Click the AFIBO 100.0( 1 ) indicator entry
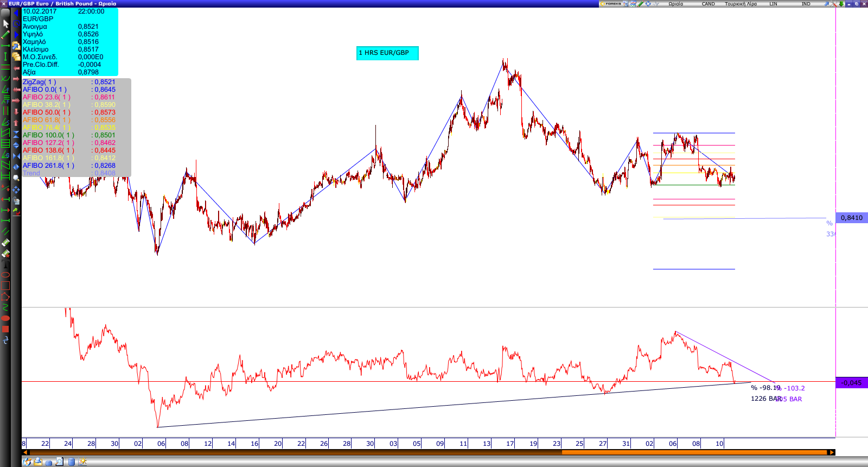Screen dimensions: 868x467 (48, 135)
